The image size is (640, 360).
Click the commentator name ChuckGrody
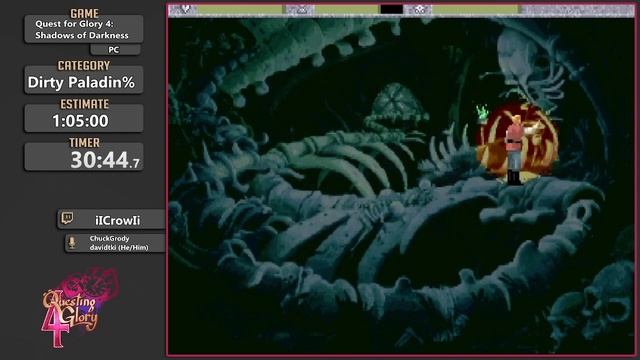pyautogui.click(x=109, y=238)
